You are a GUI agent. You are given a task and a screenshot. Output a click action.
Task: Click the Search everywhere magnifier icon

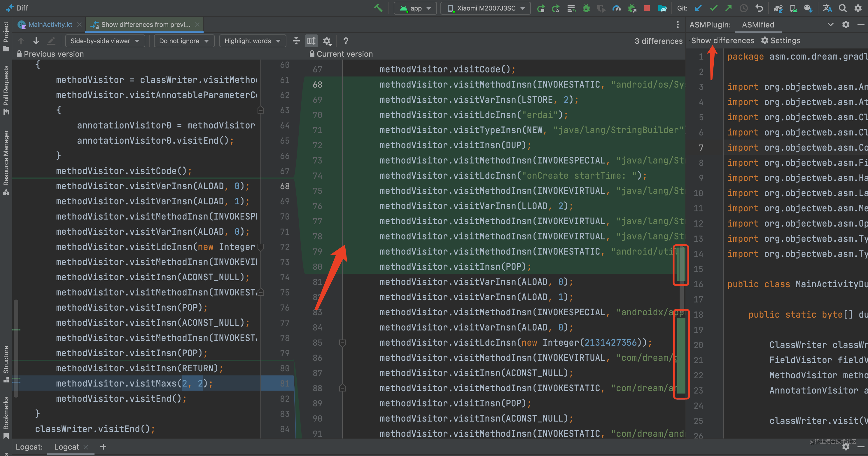(843, 8)
